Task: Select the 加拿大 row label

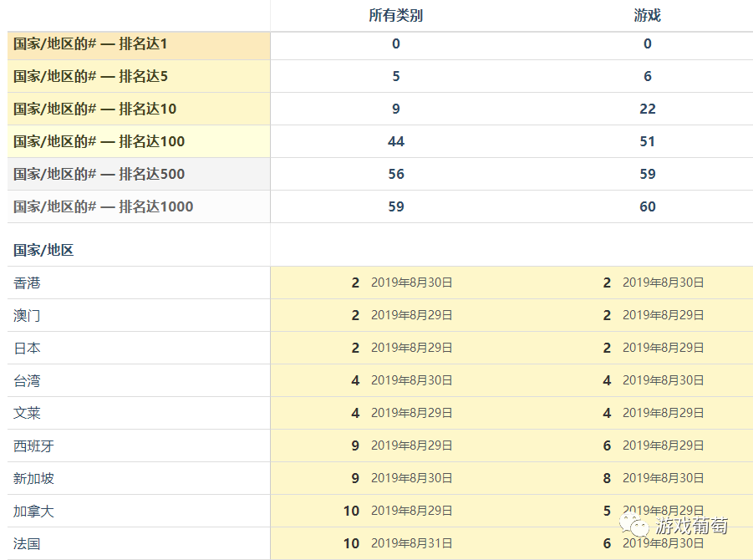Action: (32, 511)
